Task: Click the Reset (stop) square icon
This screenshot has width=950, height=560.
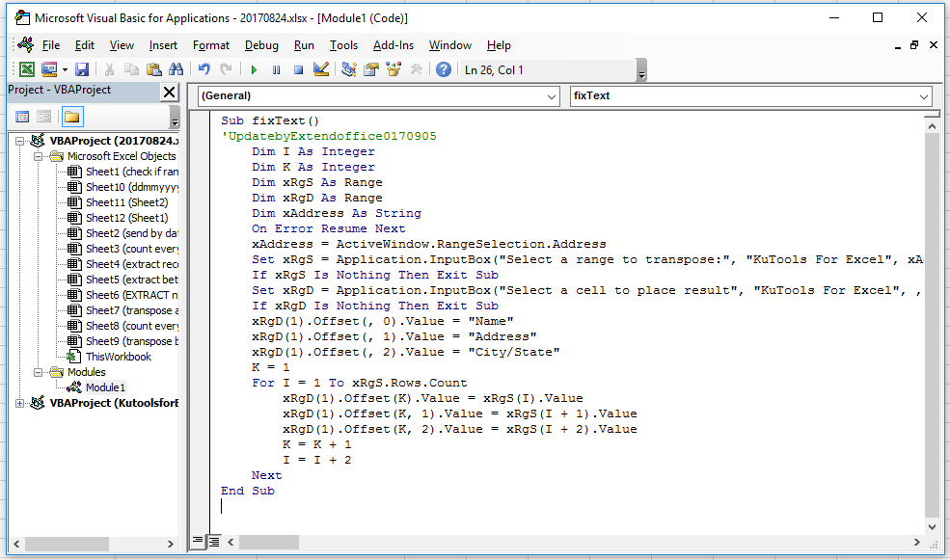Action: 298,69
